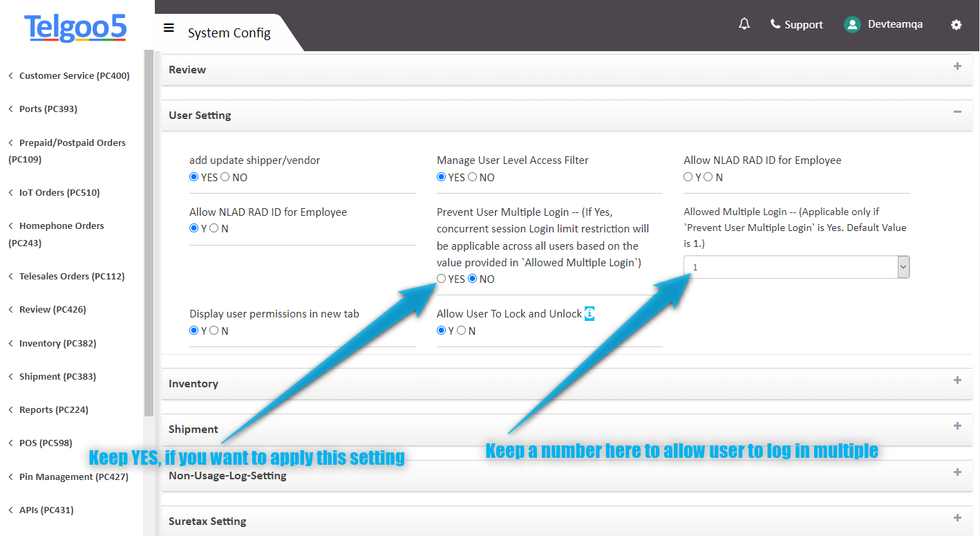The height and width of the screenshot is (536, 980).
Task: Expand the Non-Usage-Log-Setting section
Action: pyautogui.click(x=957, y=472)
